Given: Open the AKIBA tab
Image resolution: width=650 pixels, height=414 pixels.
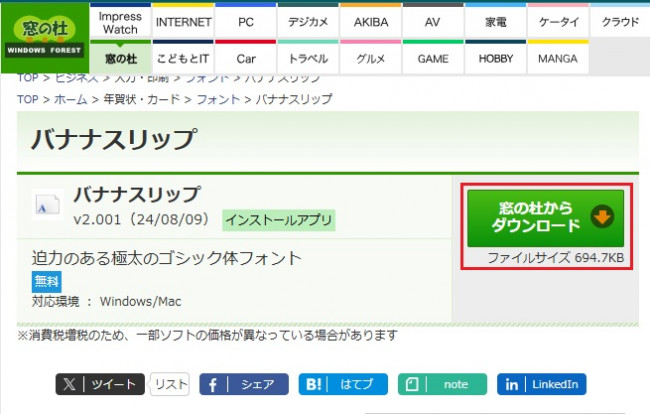Looking at the screenshot, I should click(370, 22).
